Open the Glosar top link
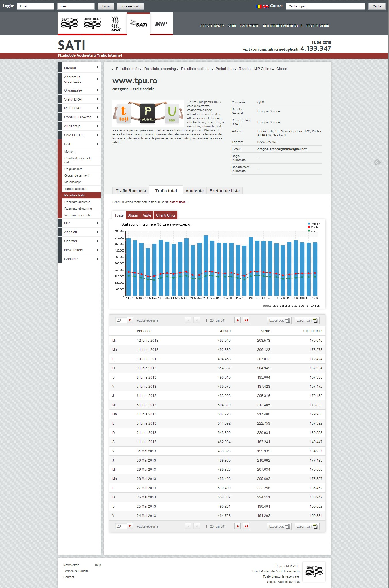This screenshot has width=389, height=588. (x=282, y=69)
